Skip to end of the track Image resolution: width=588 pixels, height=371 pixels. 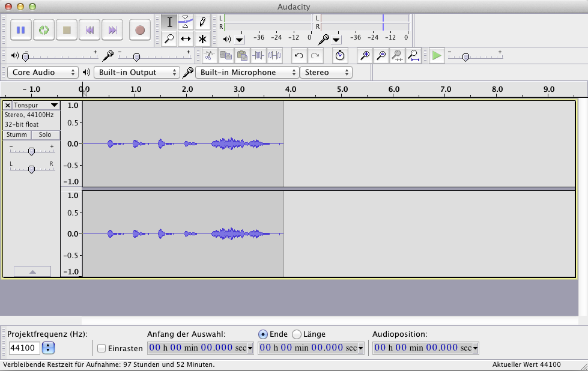[112, 30]
